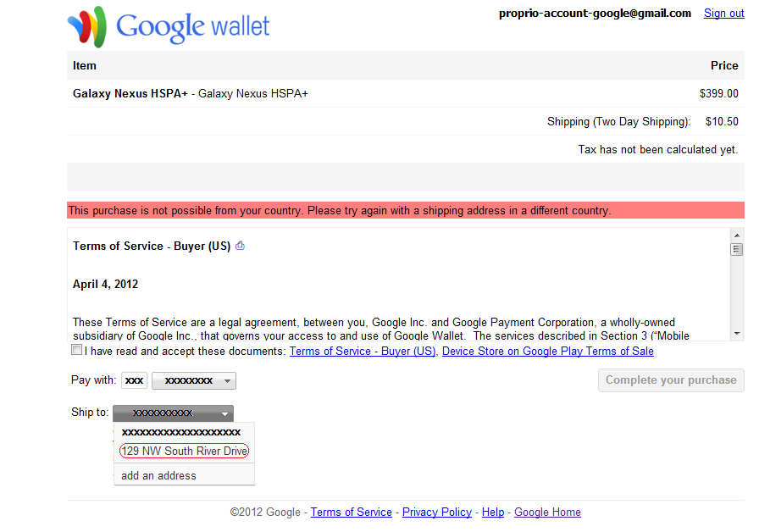
Task: Open footer Terms of Service link
Action: coord(352,513)
